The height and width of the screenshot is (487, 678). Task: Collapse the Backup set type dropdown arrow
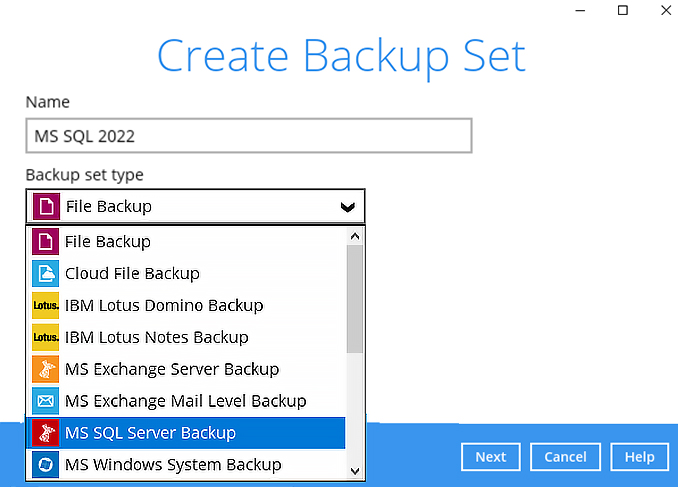tap(348, 207)
